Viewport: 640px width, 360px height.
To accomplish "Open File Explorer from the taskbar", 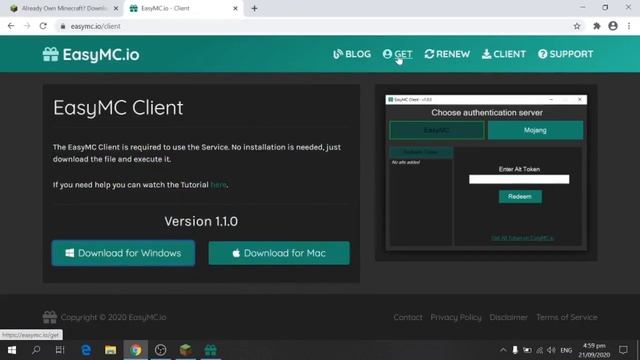I will coord(111,350).
